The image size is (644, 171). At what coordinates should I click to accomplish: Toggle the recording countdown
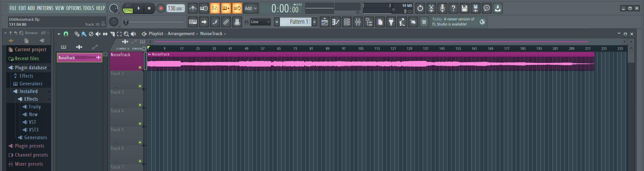[215, 8]
